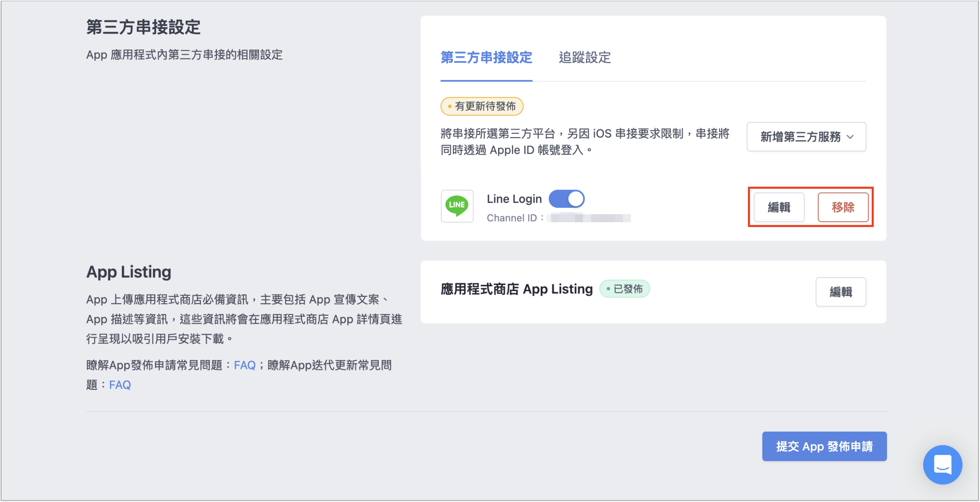Click the 有更新待發佈 status badge
This screenshot has width=980, height=502.
[x=482, y=106]
